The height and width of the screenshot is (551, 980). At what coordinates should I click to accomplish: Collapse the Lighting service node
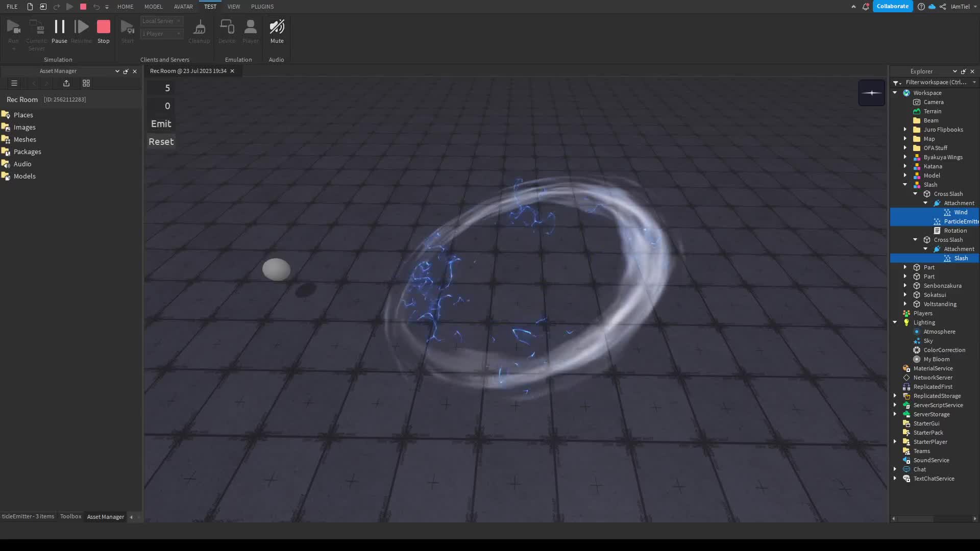[x=895, y=322]
